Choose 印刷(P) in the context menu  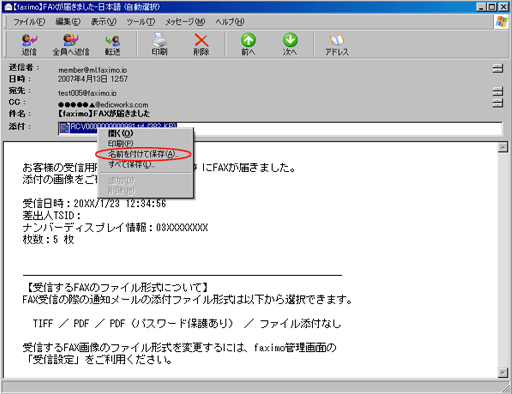[x=145, y=144]
